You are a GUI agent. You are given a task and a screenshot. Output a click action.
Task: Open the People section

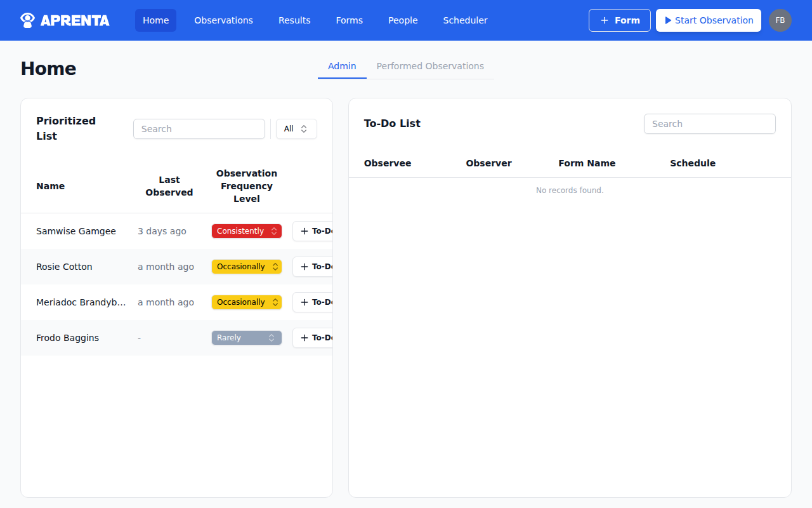click(x=403, y=20)
